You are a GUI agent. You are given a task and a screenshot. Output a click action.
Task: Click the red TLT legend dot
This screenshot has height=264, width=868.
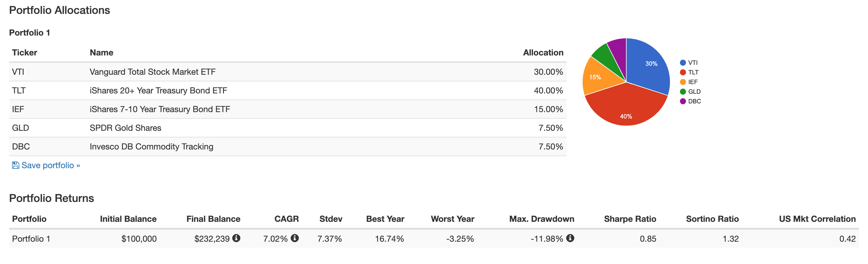(x=683, y=72)
